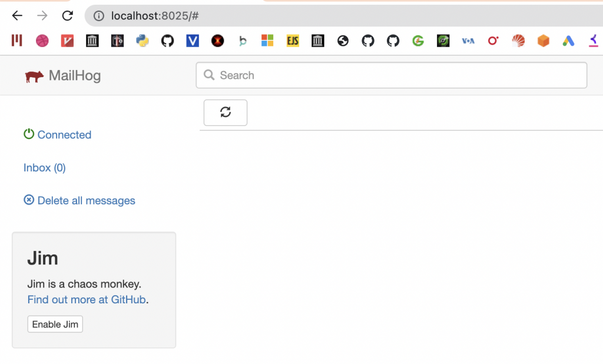Viewport: 603px width, 364px height.
Task: Click the magnifier icon in the Search box
Action: coord(209,75)
